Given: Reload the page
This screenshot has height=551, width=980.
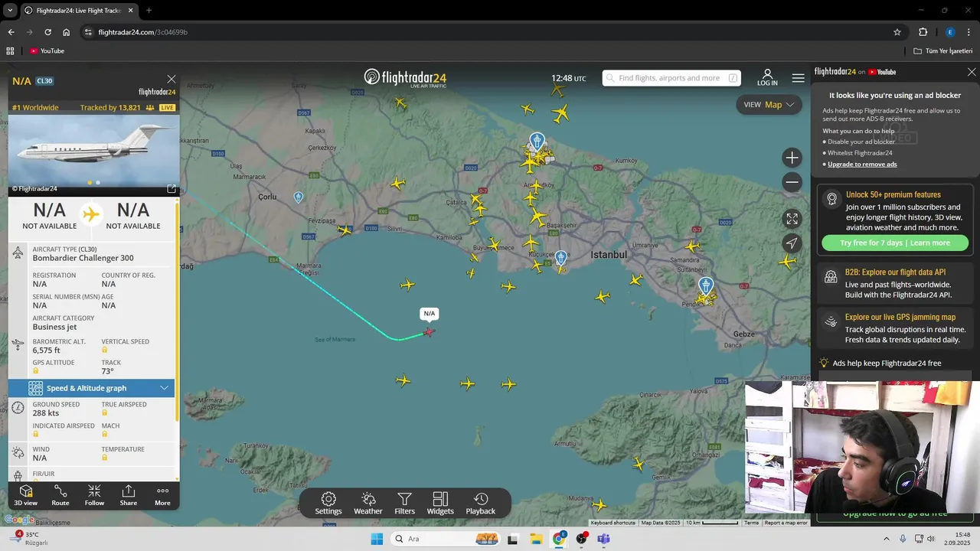Looking at the screenshot, I should point(47,32).
